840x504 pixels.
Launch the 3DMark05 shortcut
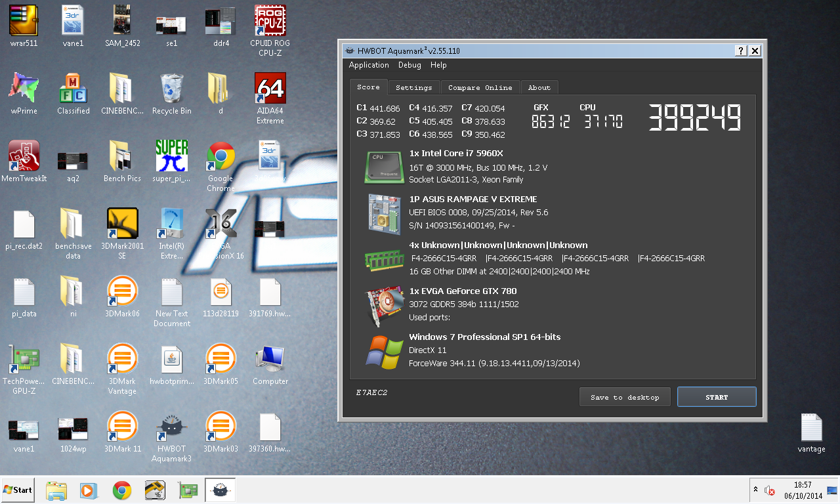(x=220, y=358)
